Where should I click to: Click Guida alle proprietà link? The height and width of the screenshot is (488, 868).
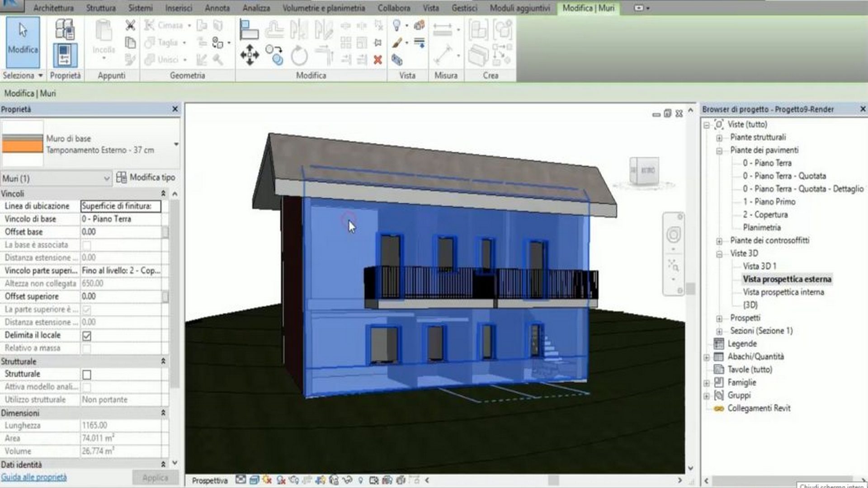(x=34, y=477)
